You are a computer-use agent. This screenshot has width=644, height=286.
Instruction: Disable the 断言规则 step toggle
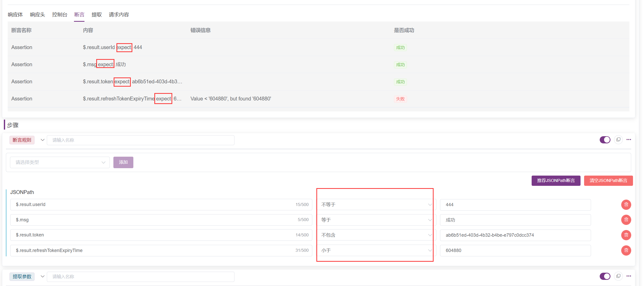click(x=605, y=140)
